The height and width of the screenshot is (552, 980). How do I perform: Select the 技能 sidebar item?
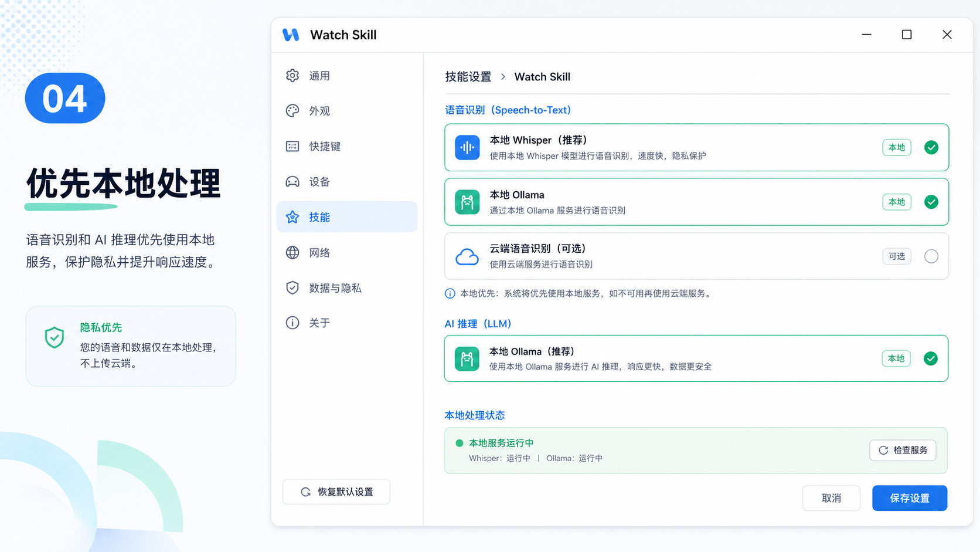click(347, 217)
